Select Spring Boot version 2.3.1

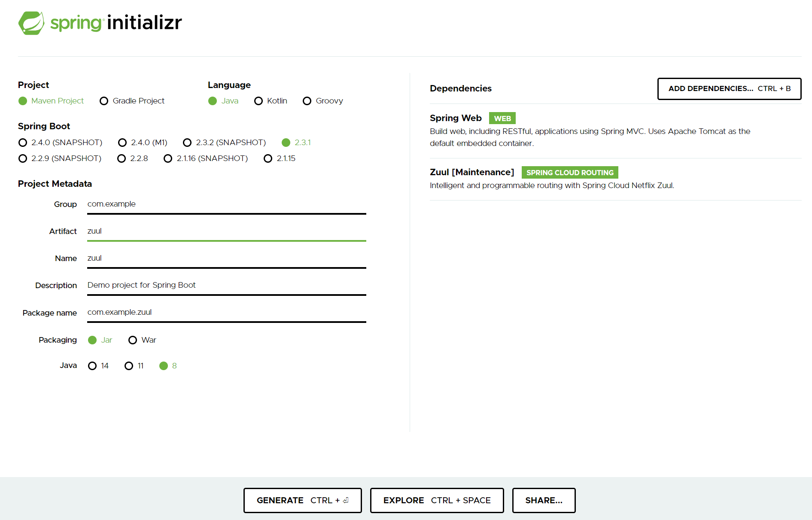click(x=296, y=143)
